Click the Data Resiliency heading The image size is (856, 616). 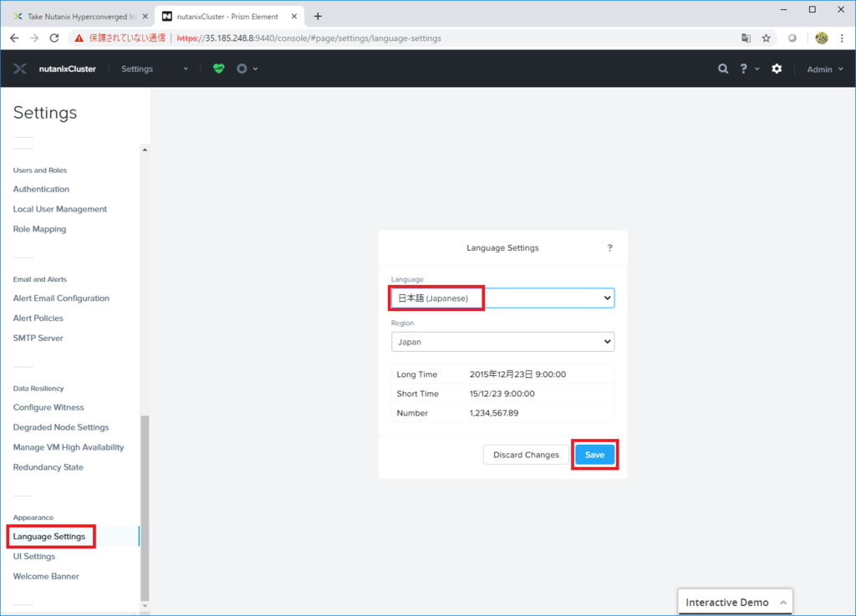click(x=38, y=389)
